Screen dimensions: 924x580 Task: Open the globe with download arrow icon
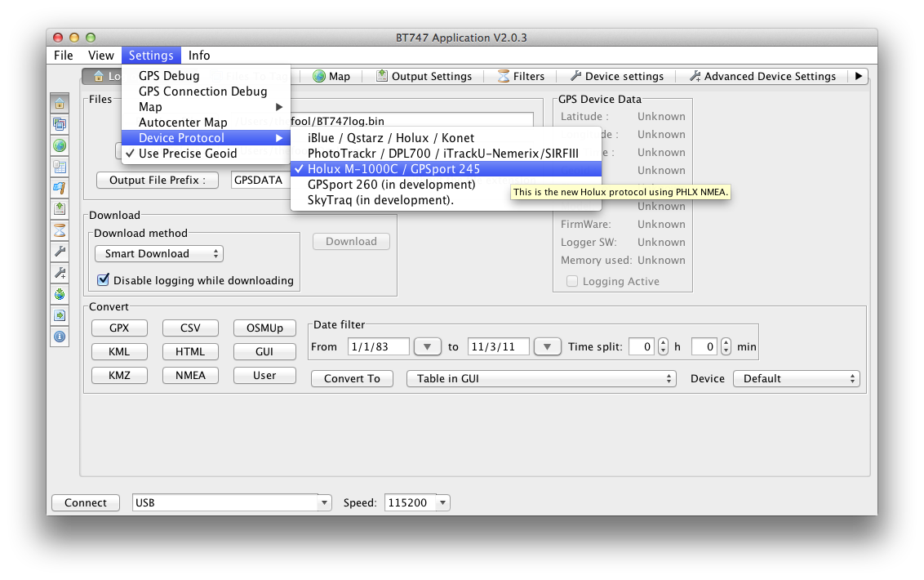click(x=60, y=294)
